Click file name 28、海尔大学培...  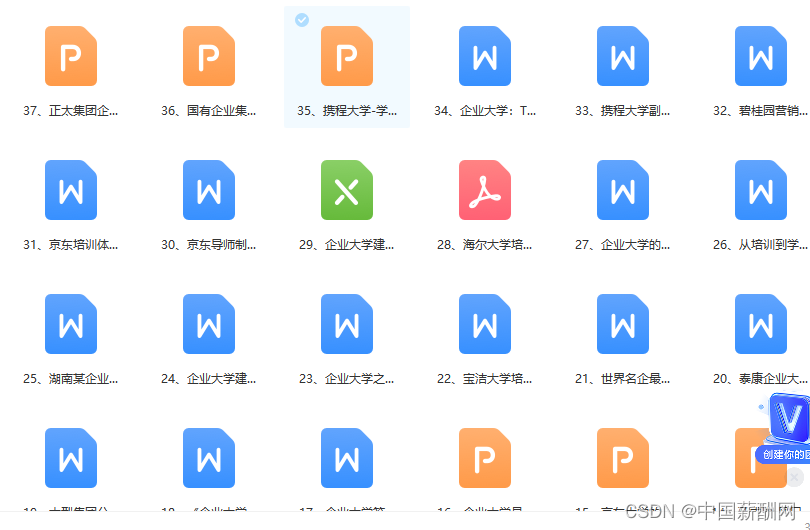click(485, 245)
